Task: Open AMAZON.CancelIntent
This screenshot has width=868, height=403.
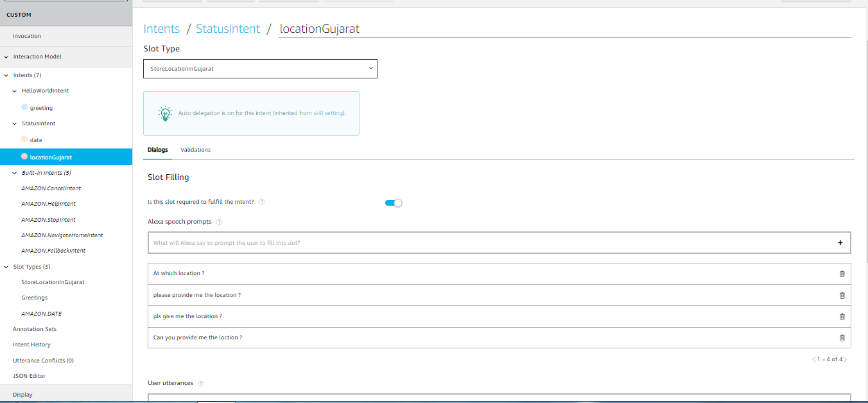Action: 51,188
